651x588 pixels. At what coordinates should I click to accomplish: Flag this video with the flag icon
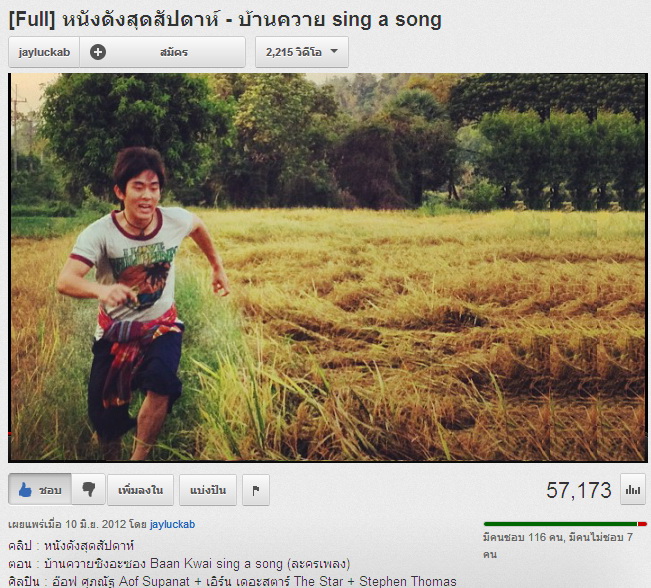pos(256,490)
